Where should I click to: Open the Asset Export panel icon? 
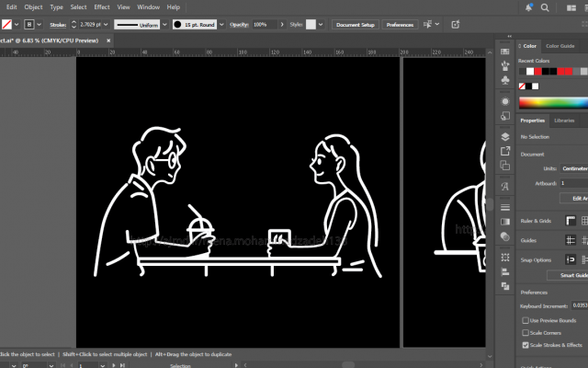pyautogui.click(x=505, y=151)
